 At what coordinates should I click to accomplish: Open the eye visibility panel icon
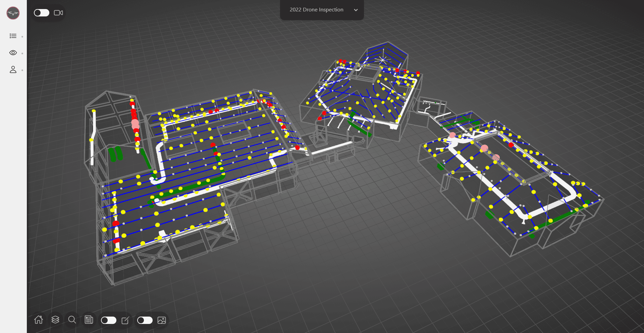click(13, 53)
